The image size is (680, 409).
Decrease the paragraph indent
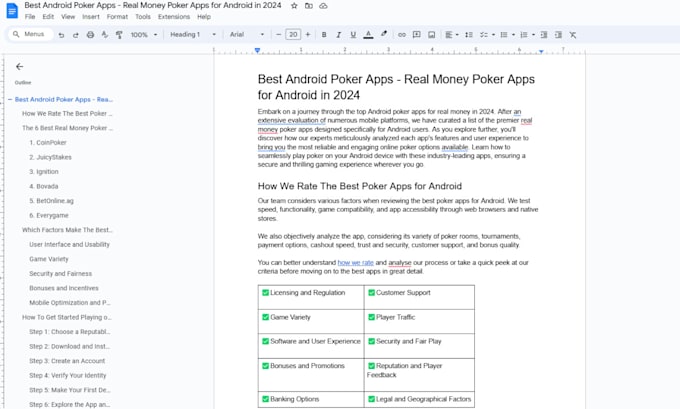pyautogui.click(x=544, y=35)
